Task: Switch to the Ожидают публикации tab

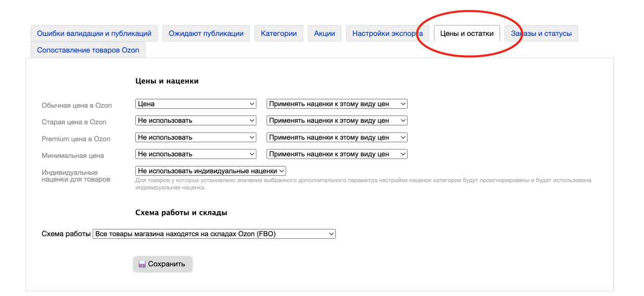Action: point(206,33)
